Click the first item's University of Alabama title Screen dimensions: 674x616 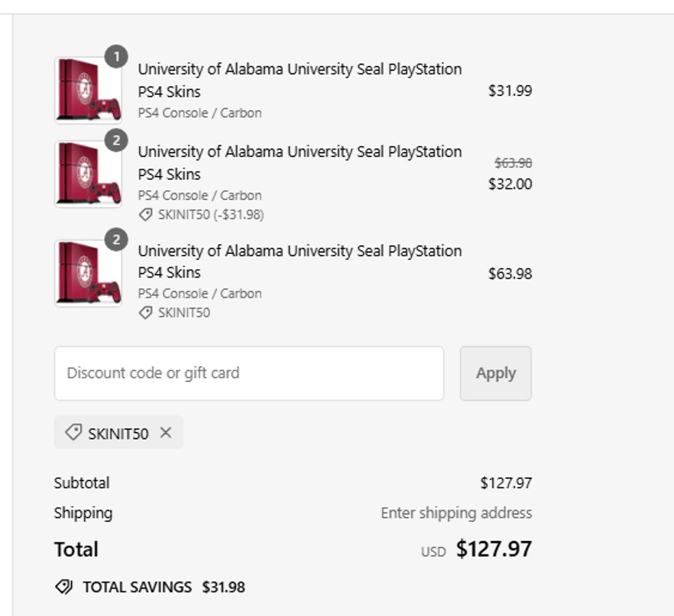pos(299,70)
